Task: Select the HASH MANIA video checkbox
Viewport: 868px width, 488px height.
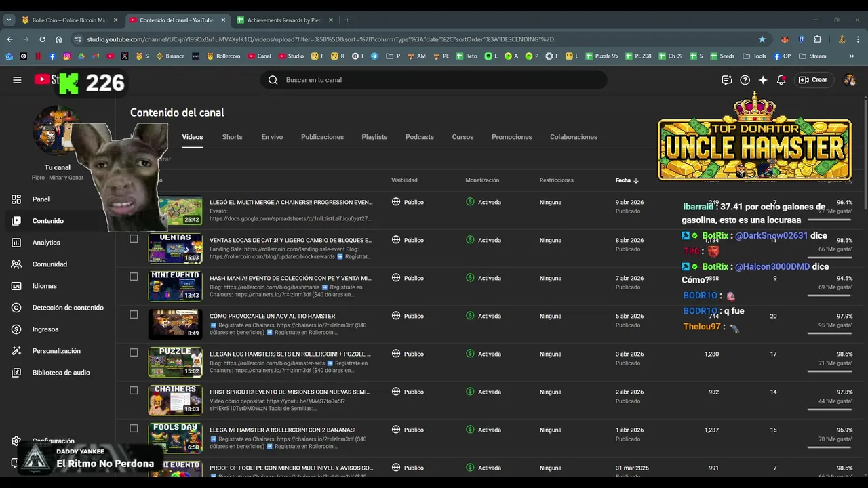Action: tap(134, 277)
